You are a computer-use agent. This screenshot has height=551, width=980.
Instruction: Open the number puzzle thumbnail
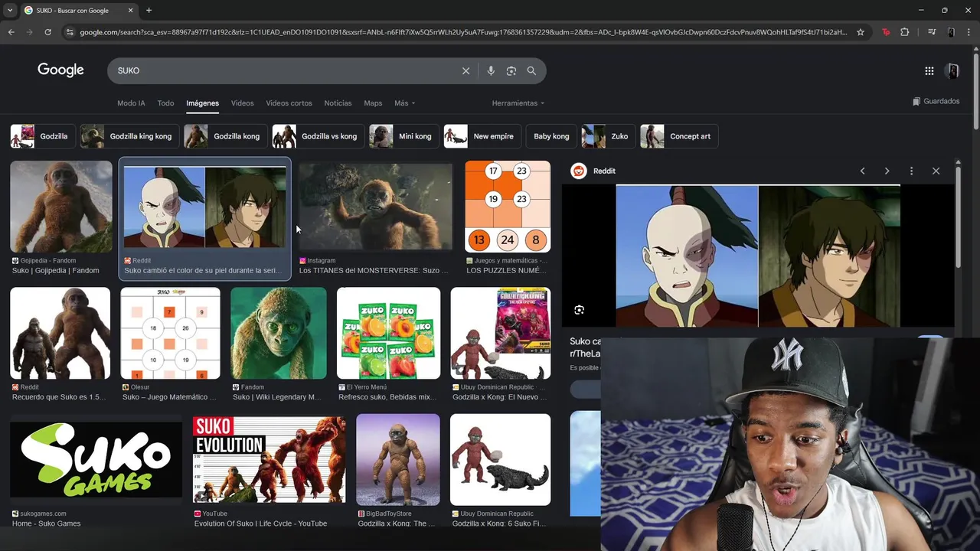coord(508,207)
